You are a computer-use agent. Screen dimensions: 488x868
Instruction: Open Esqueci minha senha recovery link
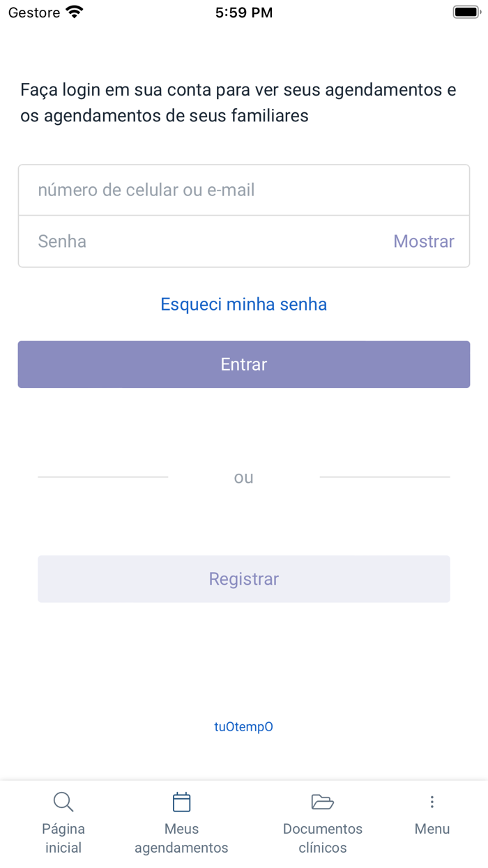pyautogui.click(x=243, y=304)
